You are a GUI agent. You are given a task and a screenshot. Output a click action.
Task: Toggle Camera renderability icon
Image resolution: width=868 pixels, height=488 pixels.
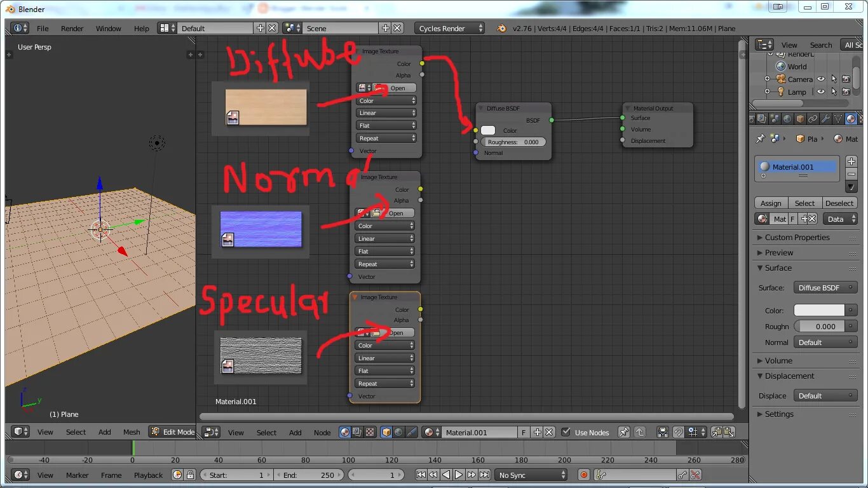click(846, 79)
